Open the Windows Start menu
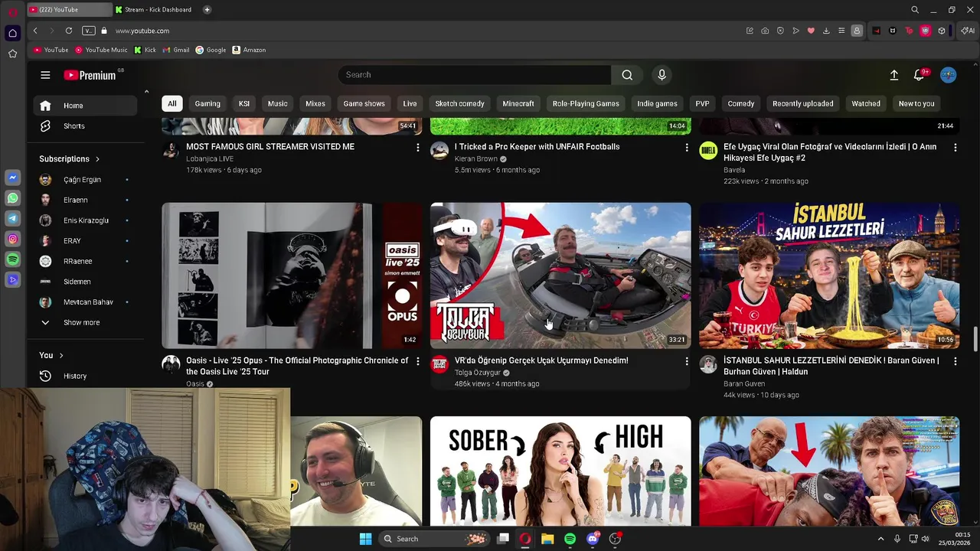Viewport: 980px width, 551px height. tap(365, 539)
